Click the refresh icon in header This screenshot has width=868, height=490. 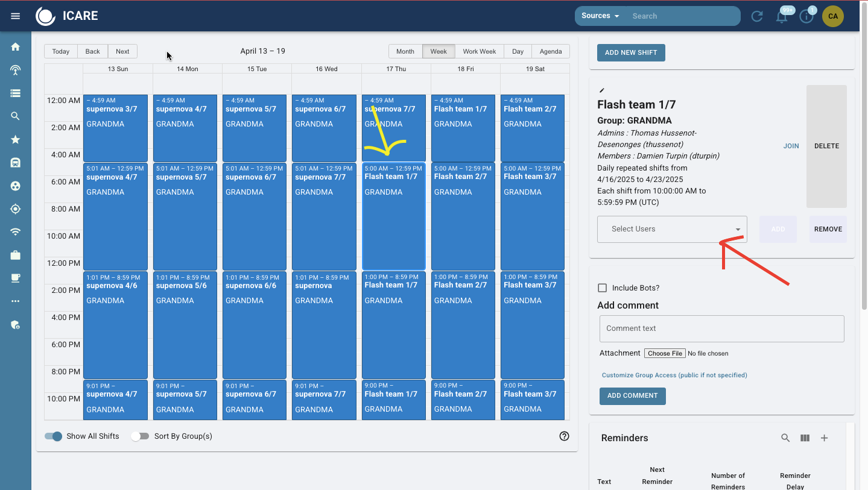point(757,16)
